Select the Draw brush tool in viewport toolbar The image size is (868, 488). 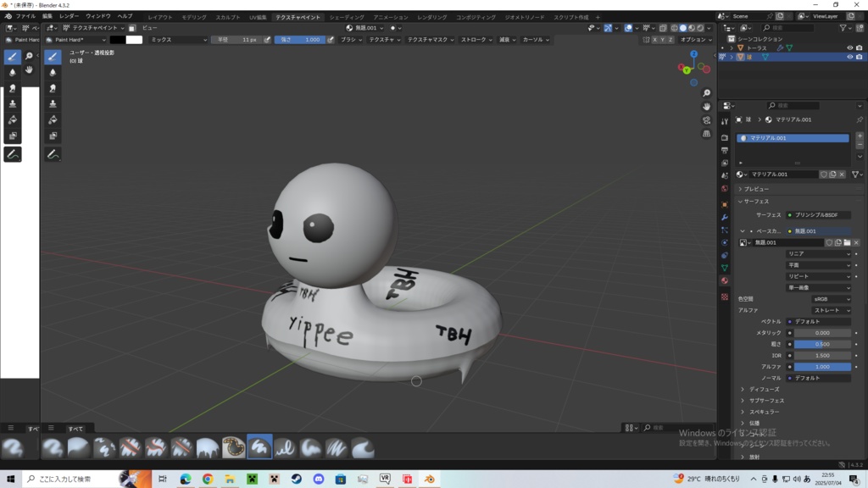click(x=53, y=57)
